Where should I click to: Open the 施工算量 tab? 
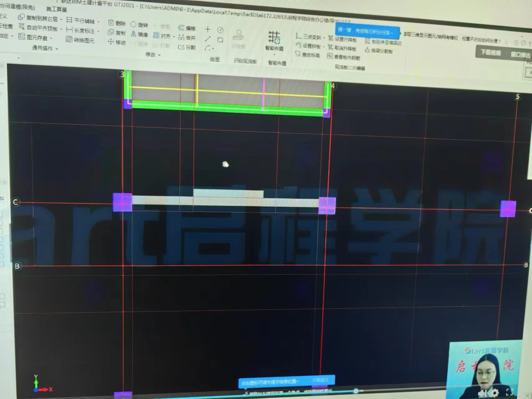[x=56, y=9]
